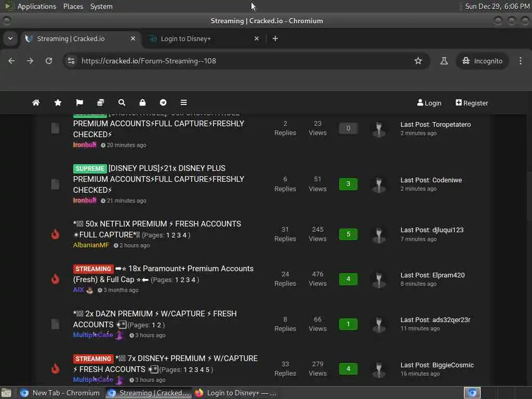Switch to the Login to Disney+ tab
Screen dimensions: 532x399
click(x=204, y=38)
